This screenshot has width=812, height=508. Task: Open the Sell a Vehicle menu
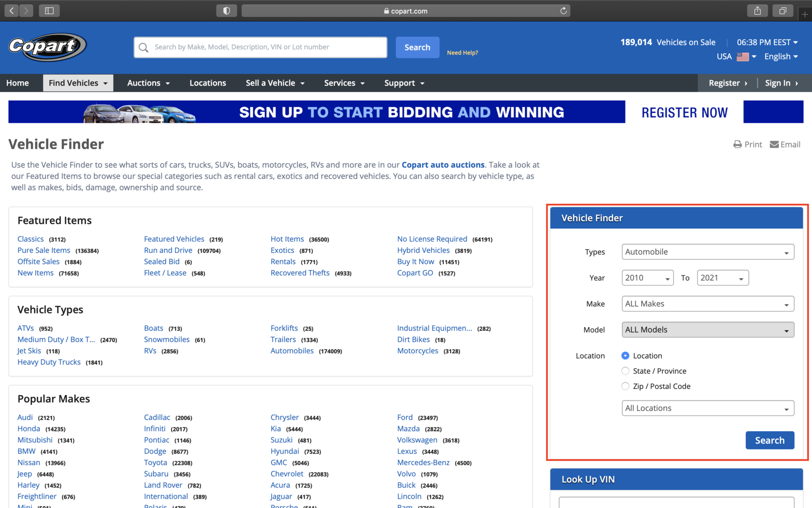pos(275,83)
